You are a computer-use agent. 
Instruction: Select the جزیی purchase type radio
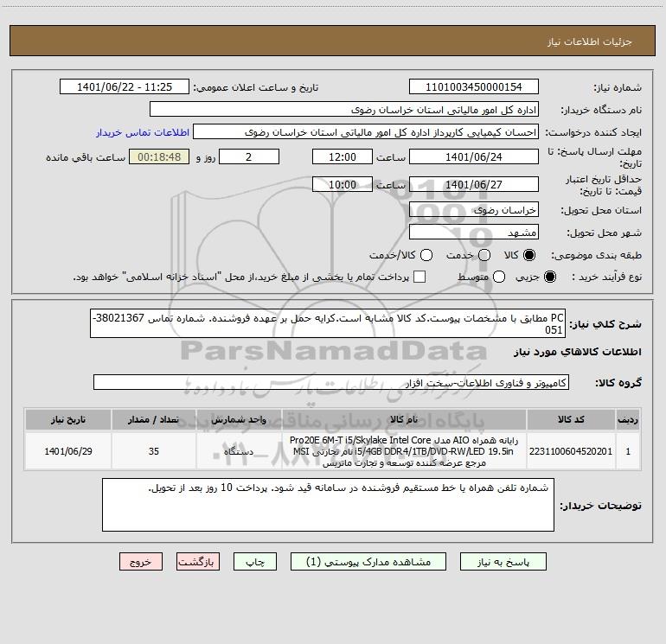pyautogui.click(x=550, y=277)
